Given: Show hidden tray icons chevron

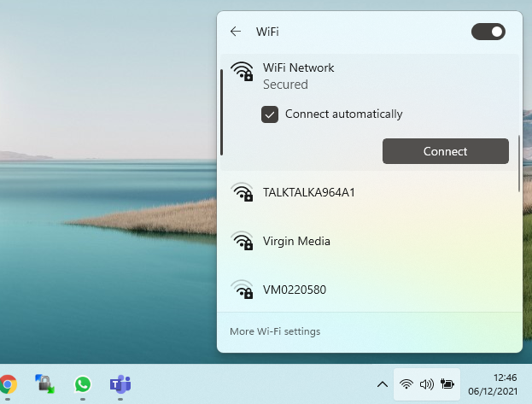Looking at the screenshot, I should (x=383, y=384).
